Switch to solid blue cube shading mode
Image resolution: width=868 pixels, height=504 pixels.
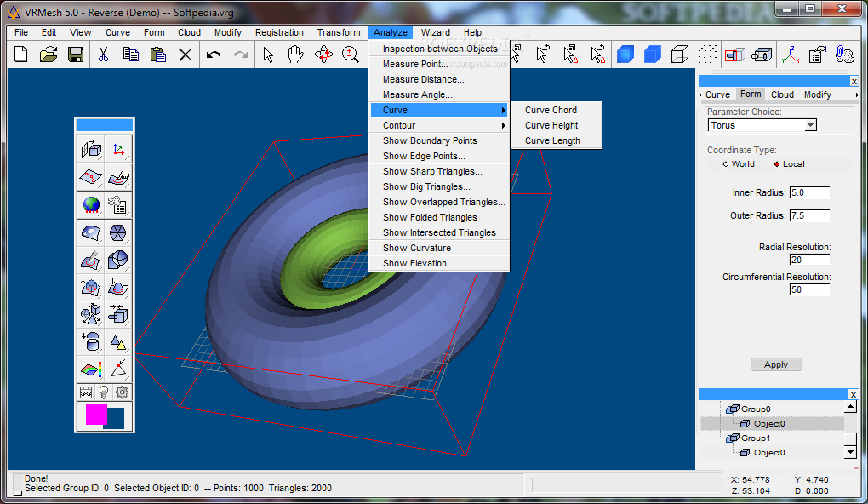[x=625, y=54]
